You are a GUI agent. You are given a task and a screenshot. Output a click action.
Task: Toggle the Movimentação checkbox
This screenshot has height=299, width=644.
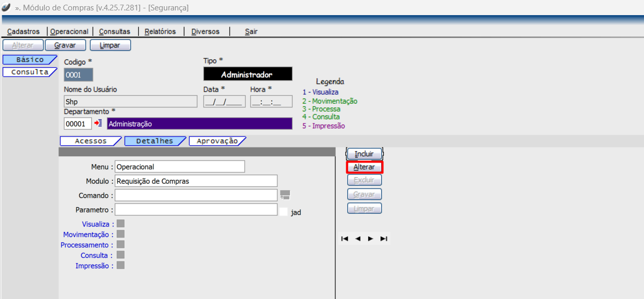point(120,234)
